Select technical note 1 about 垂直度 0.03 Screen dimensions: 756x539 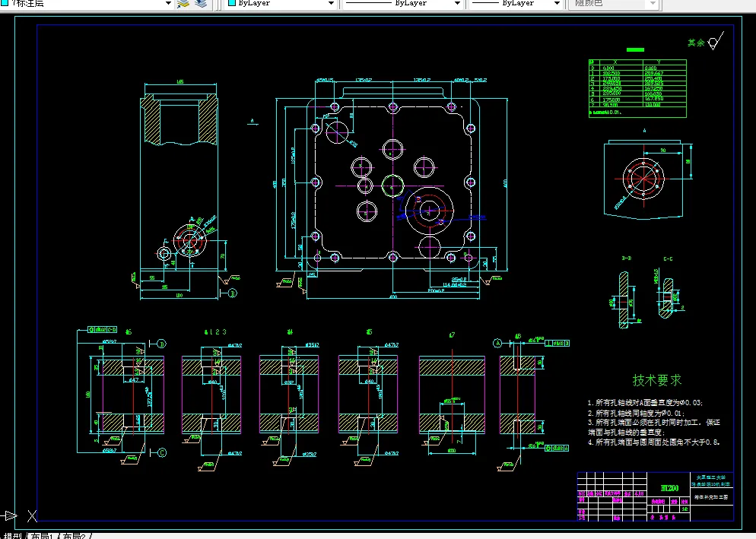[x=645, y=403]
